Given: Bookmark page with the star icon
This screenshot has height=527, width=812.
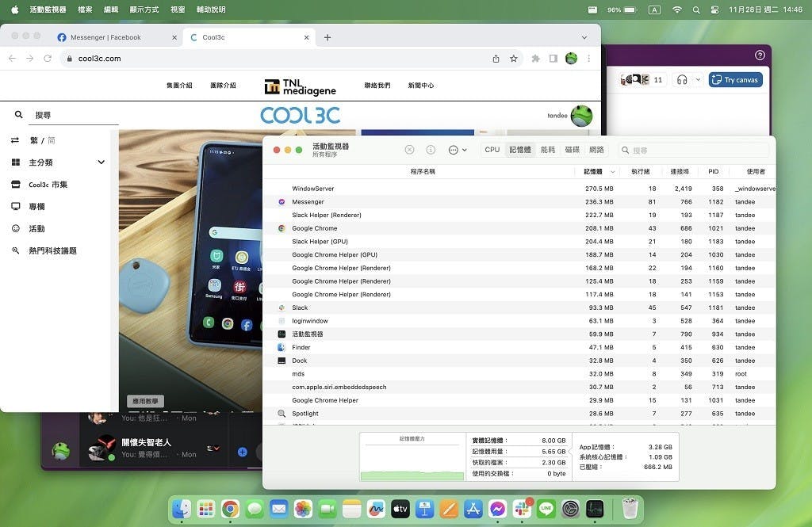Looking at the screenshot, I should (x=514, y=59).
